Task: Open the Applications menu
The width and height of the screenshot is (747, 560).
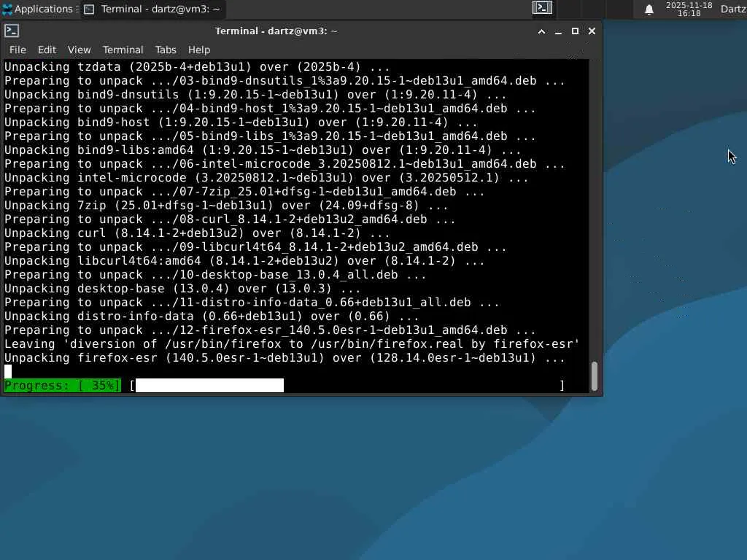Action: coord(40,9)
